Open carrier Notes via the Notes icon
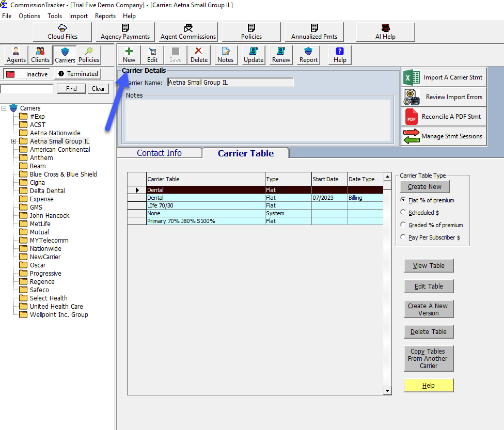Image resolution: width=504 pixels, height=430 pixels. (x=225, y=55)
